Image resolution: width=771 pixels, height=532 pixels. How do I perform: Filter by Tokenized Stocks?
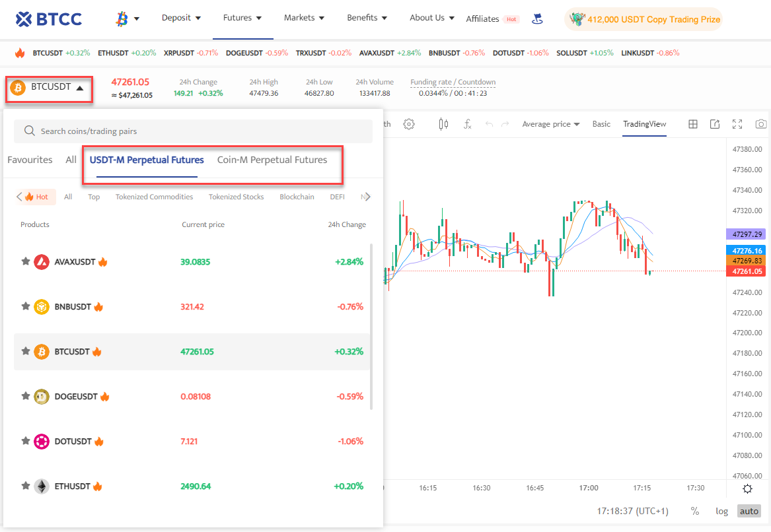(236, 197)
